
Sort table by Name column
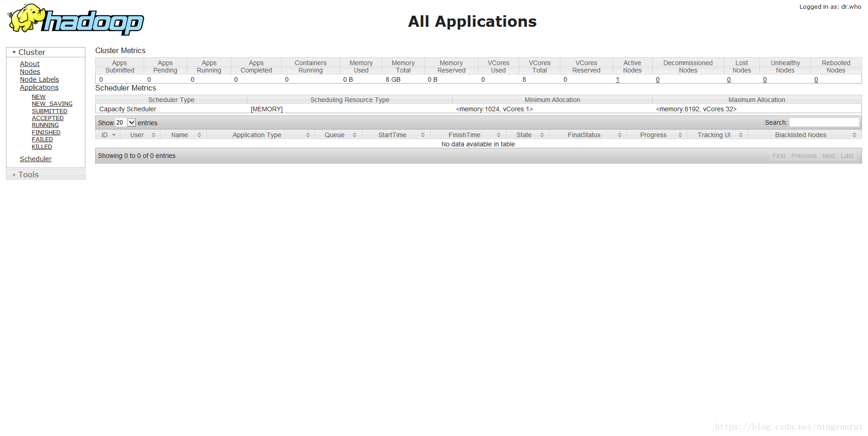pyautogui.click(x=184, y=135)
